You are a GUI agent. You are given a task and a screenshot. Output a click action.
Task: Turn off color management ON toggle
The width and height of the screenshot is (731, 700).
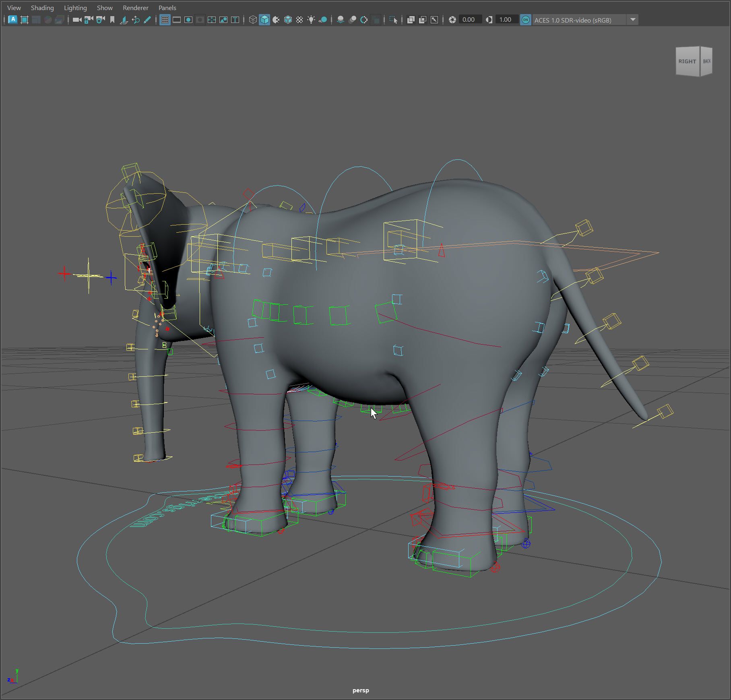(525, 20)
